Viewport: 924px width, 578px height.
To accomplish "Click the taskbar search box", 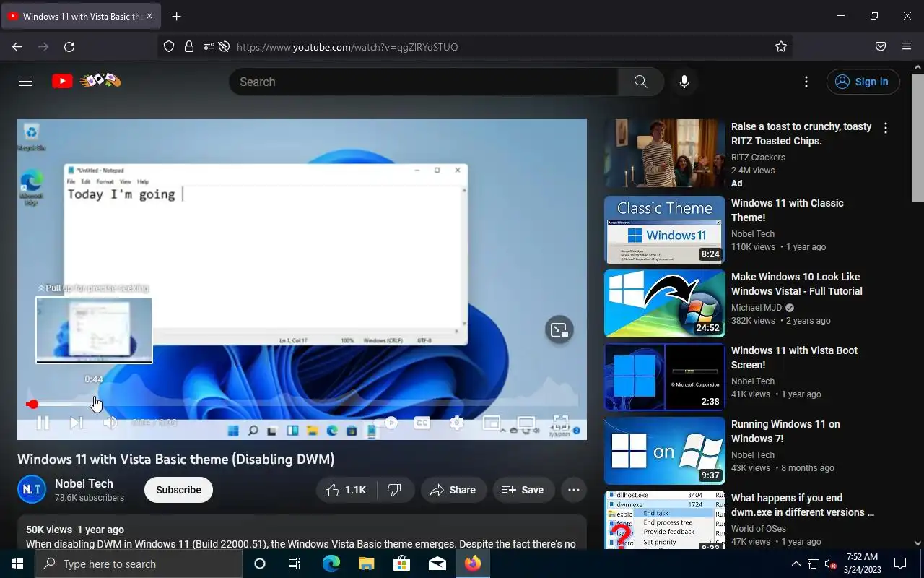I will click(139, 564).
